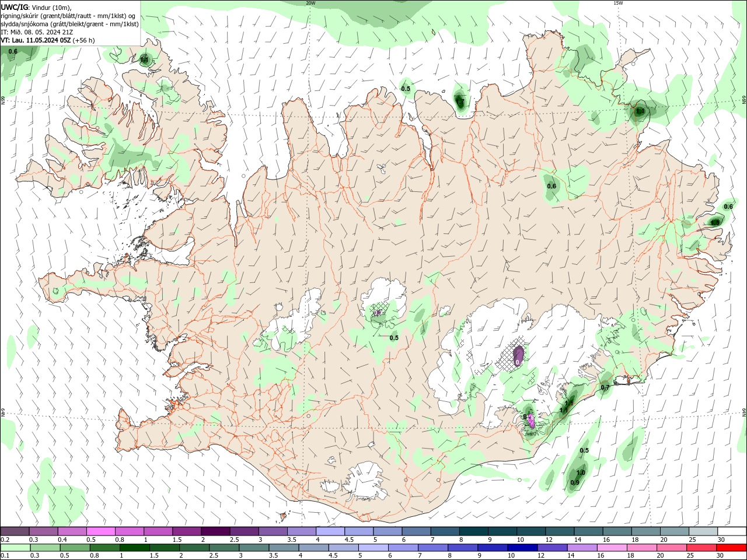
Task: Click the white snow swatch for 30
Action: click(732, 531)
